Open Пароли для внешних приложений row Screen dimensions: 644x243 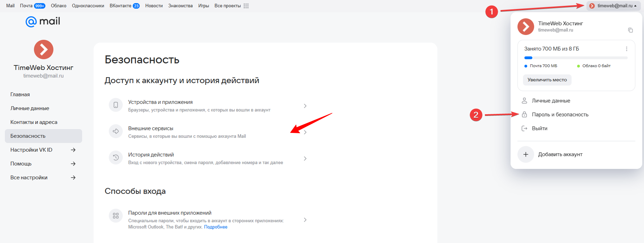pos(209,219)
